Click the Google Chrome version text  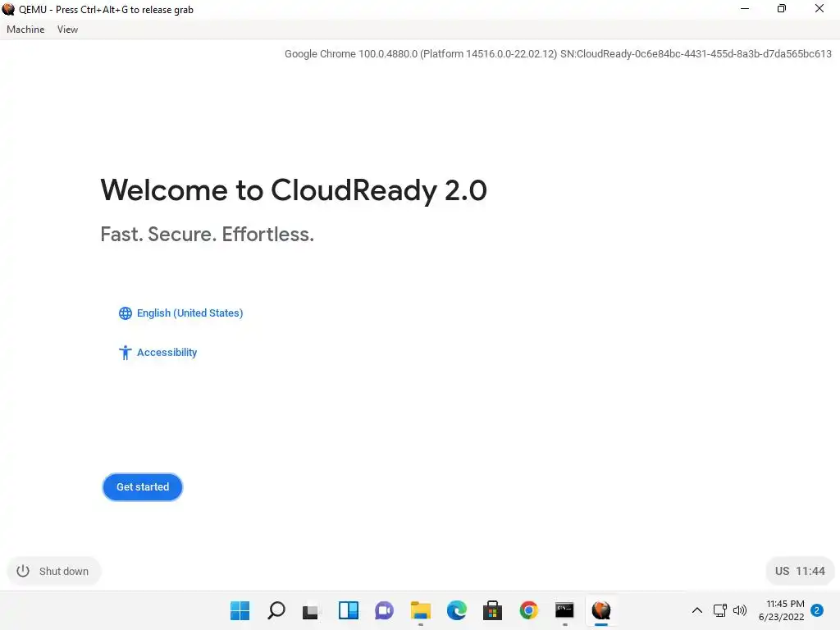pyautogui.click(x=558, y=53)
